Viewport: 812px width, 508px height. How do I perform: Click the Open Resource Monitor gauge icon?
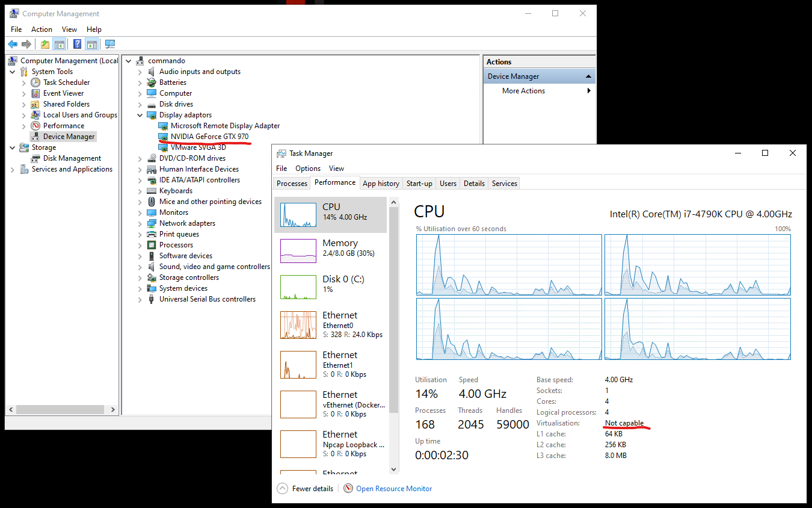tap(348, 489)
